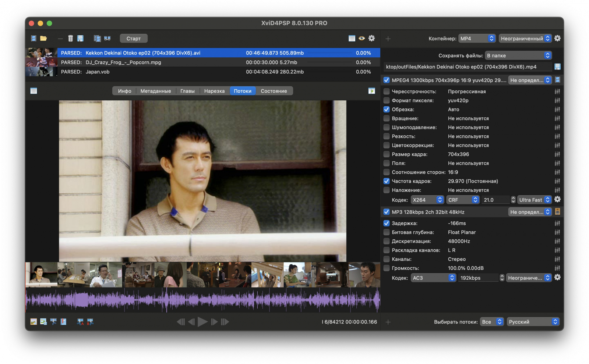Switch to the Метаданные tab
Image resolution: width=589 pixels, height=364 pixels.
click(x=156, y=91)
